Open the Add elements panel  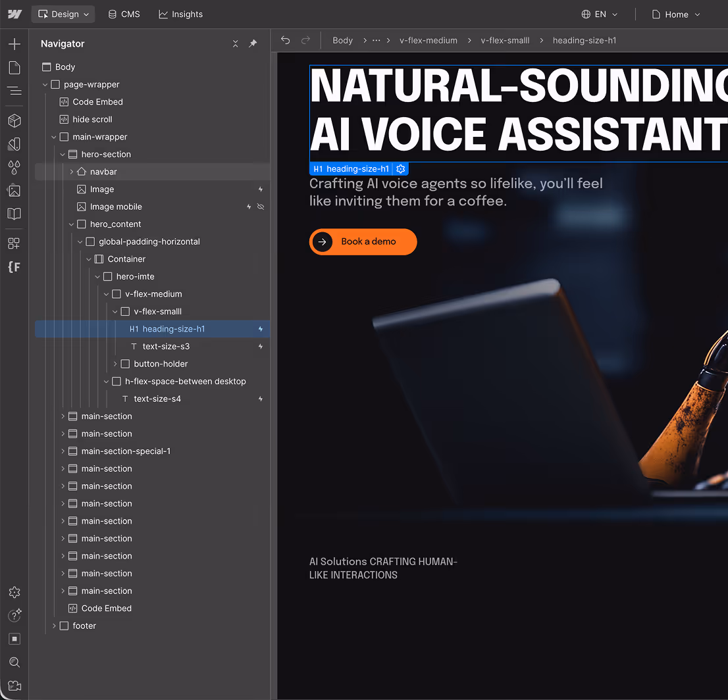(14, 44)
